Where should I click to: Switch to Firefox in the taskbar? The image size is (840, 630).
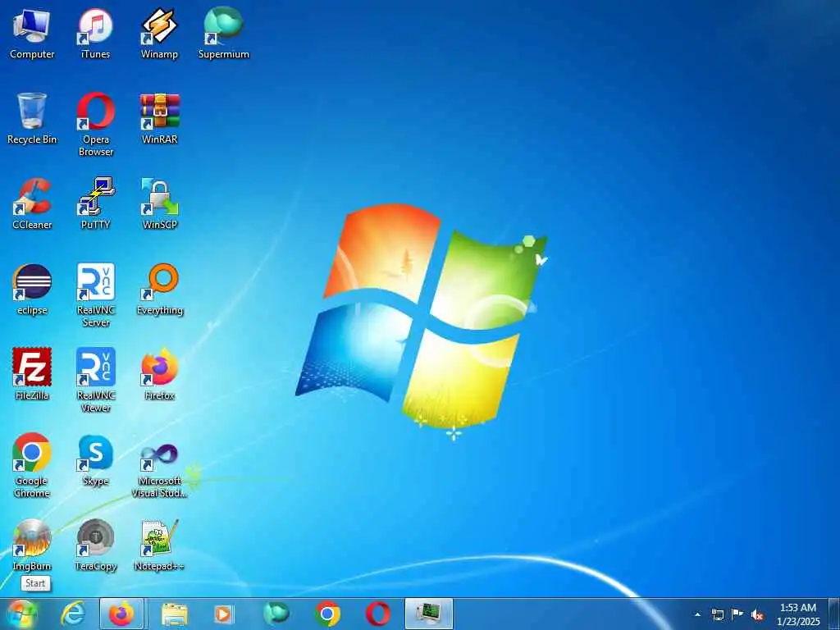[121, 614]
